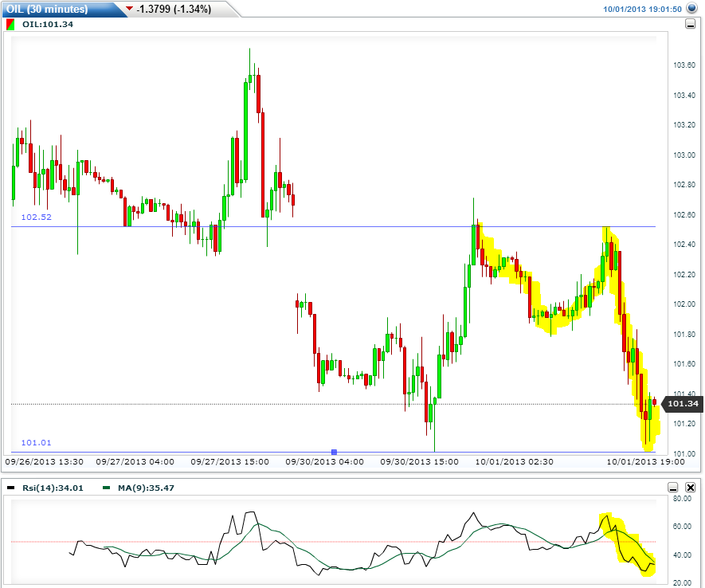Close the RSI indicator panel
The height and width of the screenshot is (588, 705).
(690, 488)
